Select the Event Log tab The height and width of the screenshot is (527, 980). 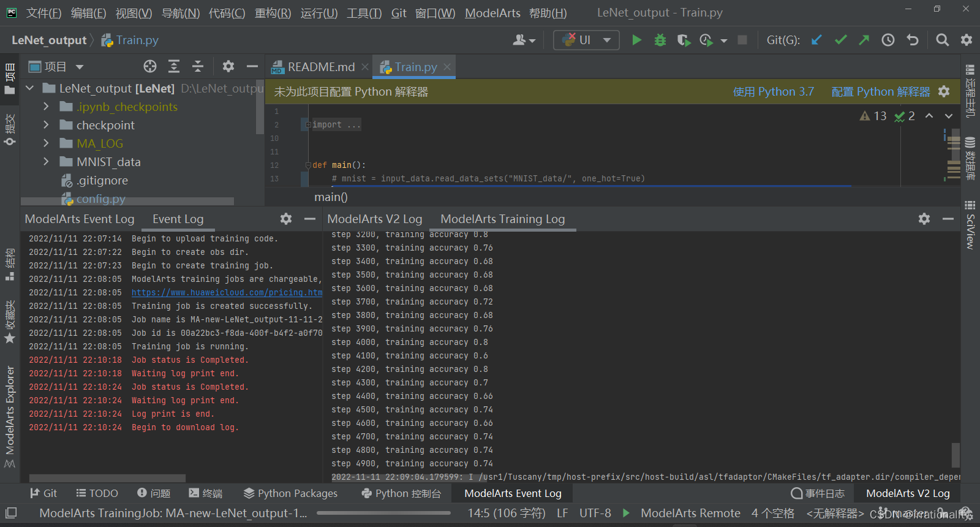point(178,219)
